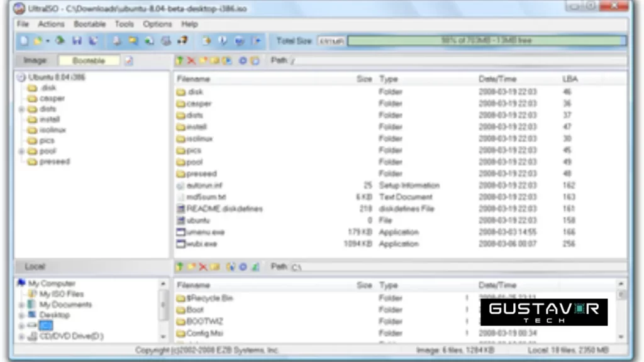This screenshot has width=644, height=362.
Task: Click the blue Properties icon in Local toolbar
Action: [243, 266]
